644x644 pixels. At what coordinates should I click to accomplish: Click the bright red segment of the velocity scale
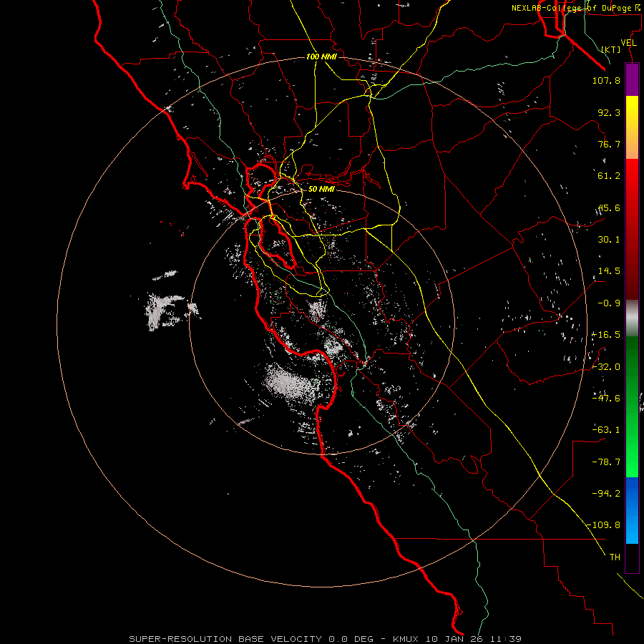point(632,229)
